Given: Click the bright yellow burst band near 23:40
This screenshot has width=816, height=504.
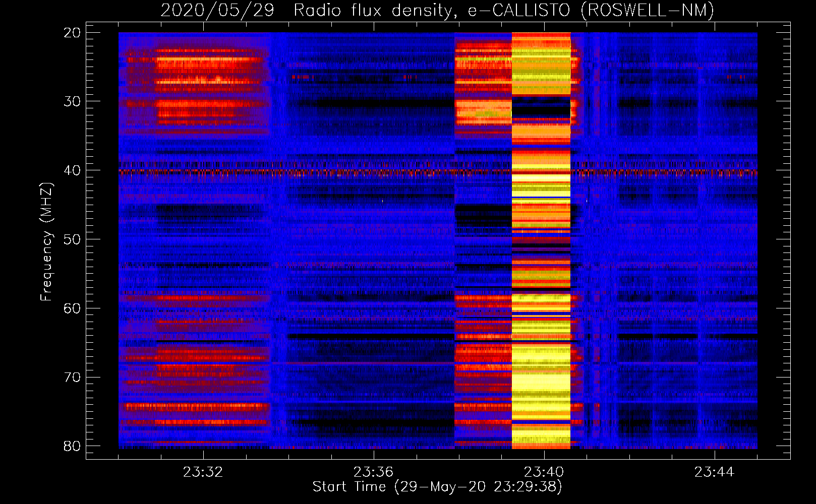Looking at the screenshot, I should (541, 240).
